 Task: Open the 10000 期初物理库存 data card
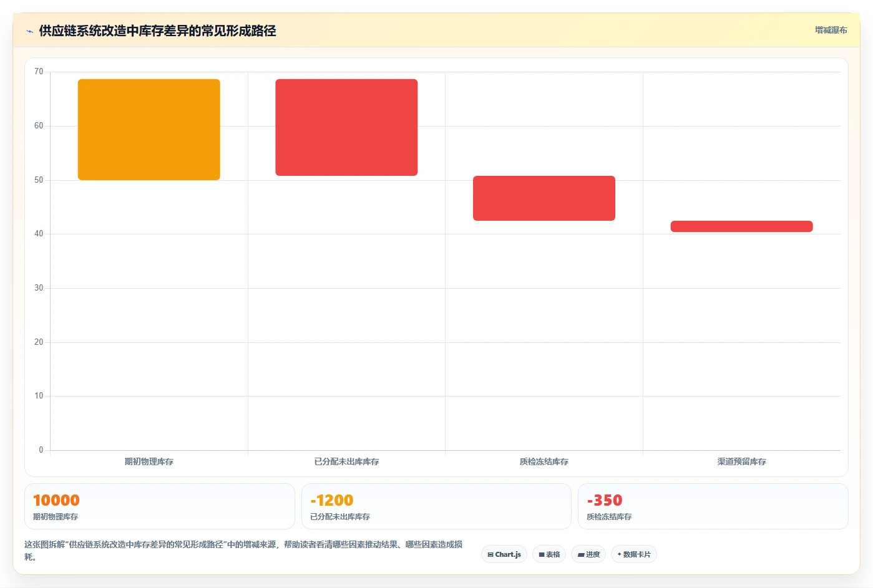160,506
